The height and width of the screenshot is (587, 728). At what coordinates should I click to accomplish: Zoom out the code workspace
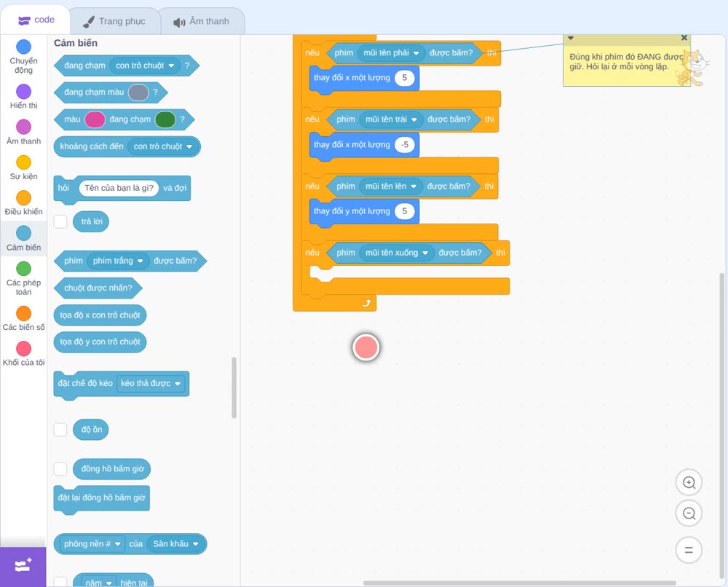[x=689, y=513]
